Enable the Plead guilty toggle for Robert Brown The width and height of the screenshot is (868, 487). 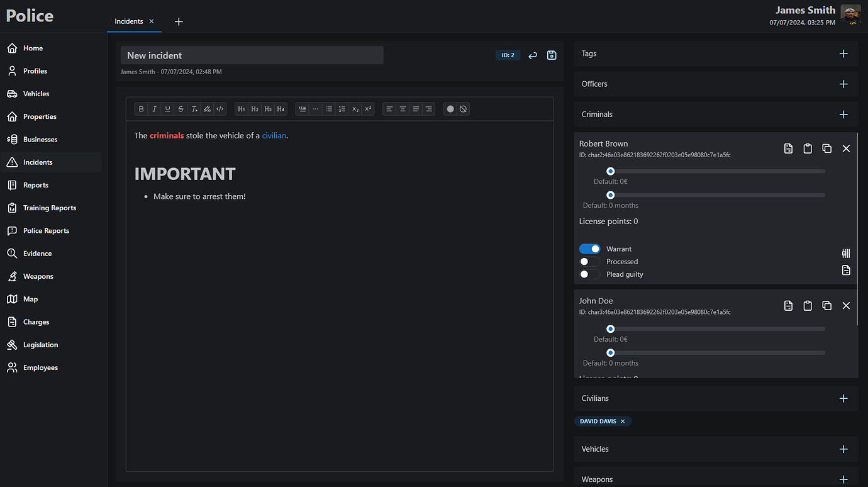(589, 274)
